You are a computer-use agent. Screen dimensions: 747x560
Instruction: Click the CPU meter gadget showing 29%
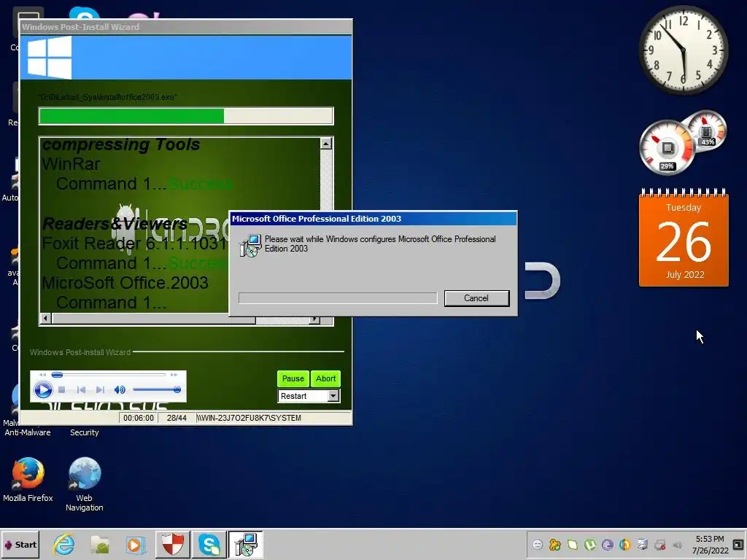point(667,147)
